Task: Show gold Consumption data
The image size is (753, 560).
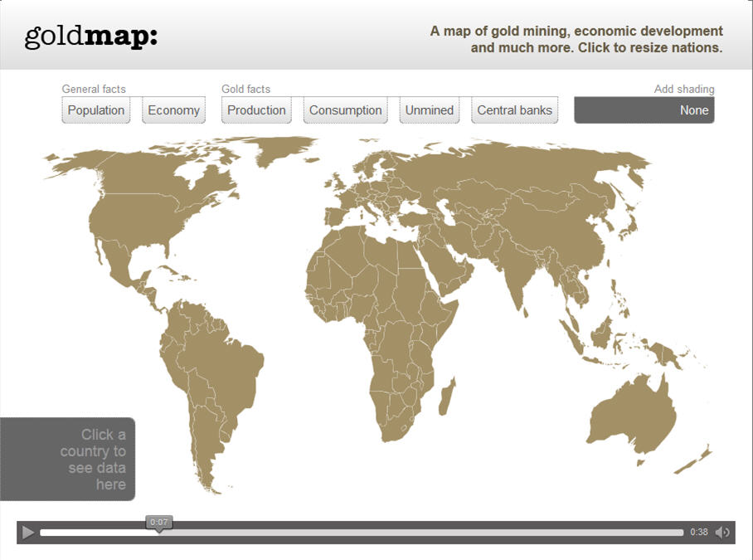Action: [x=345, y=110]
